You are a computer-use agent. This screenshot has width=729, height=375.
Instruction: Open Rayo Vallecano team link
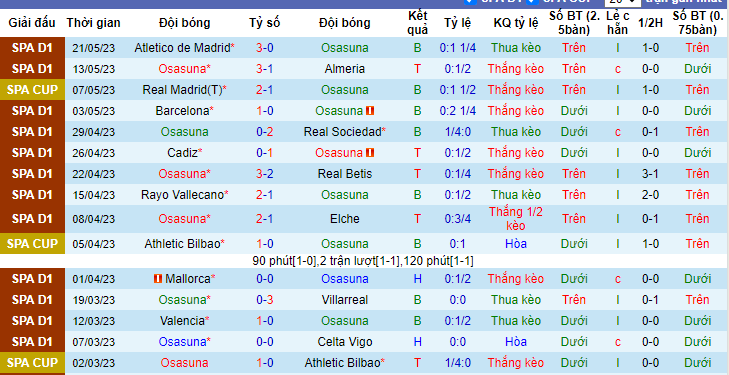coord(182,195)
